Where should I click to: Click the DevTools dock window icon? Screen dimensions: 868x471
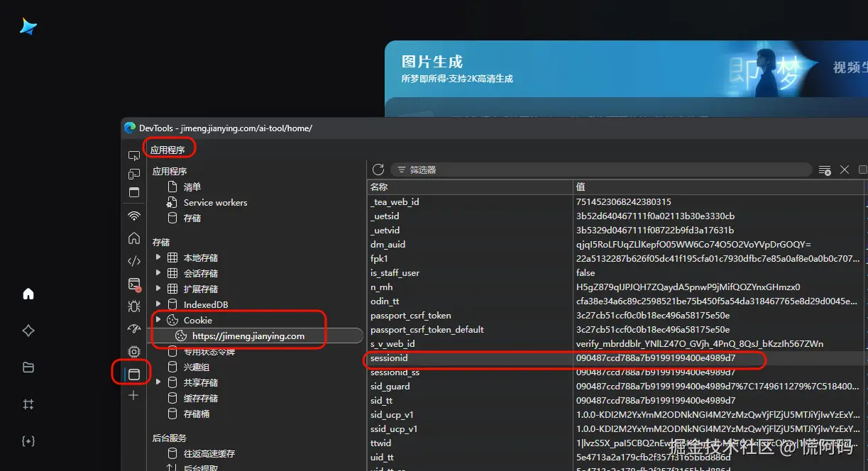[134, 192]
